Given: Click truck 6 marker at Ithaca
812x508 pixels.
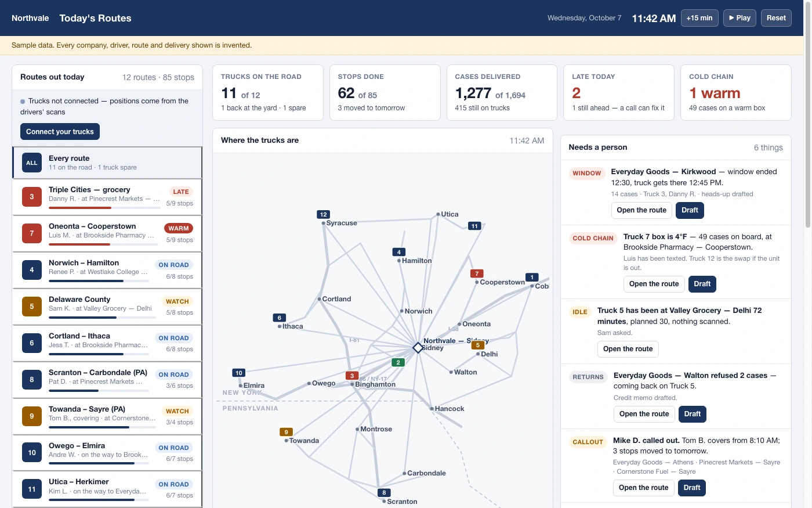Looking at the screenshot, I should click(x=280, y=318).
